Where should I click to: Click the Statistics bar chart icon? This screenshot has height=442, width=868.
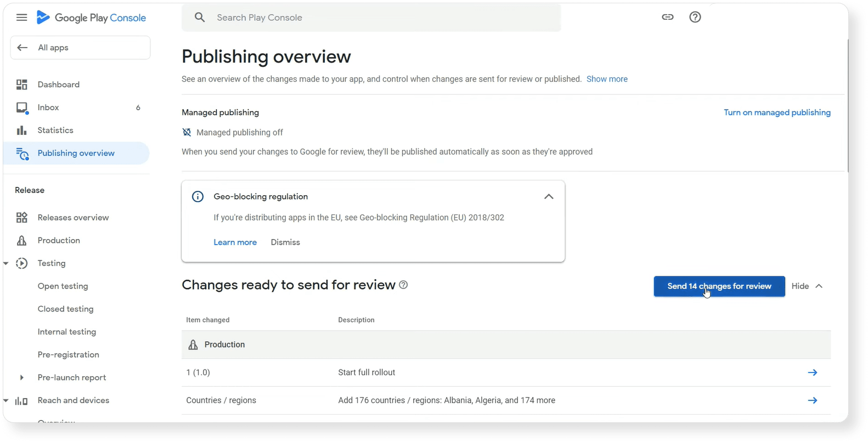coord(21,130)
